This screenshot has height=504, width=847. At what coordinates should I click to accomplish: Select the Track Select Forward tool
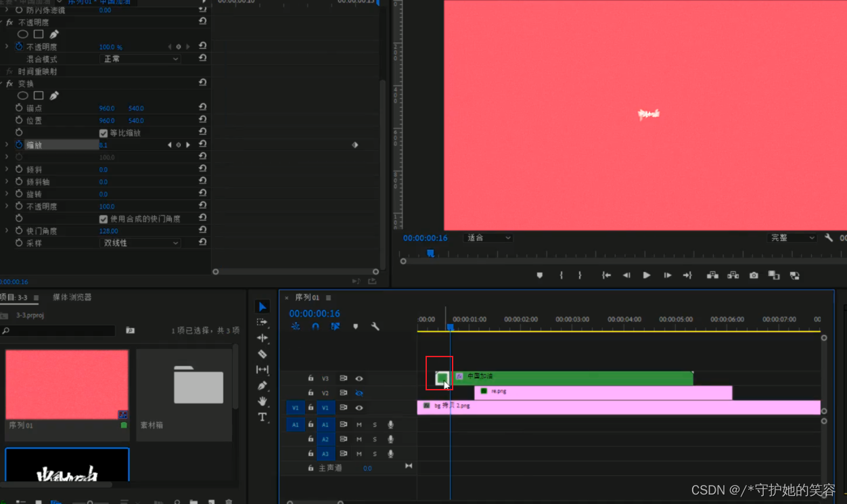click(x=262, y=322)
